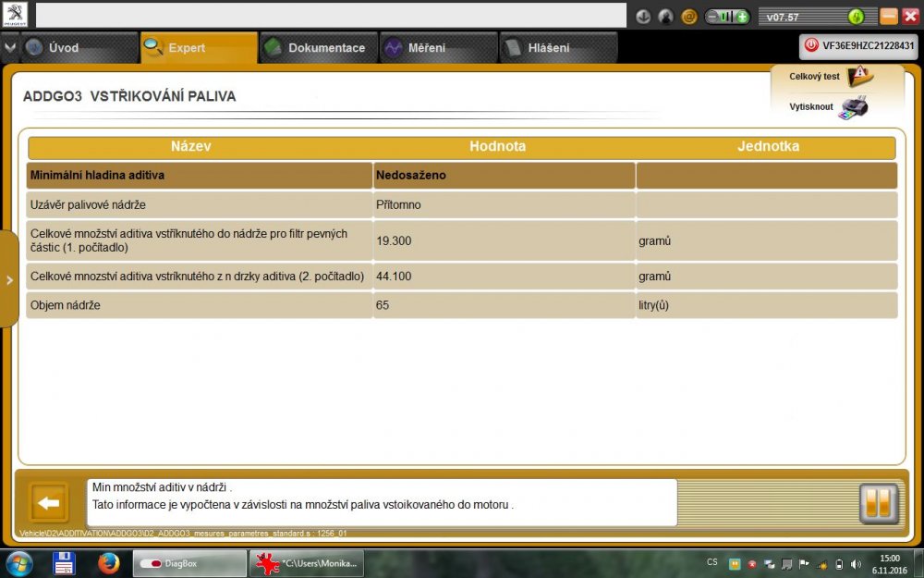Expand the chevron left of Úvod tab
Image resolution: width=924 pixels, height=578 pixels.
pos(9,47)
